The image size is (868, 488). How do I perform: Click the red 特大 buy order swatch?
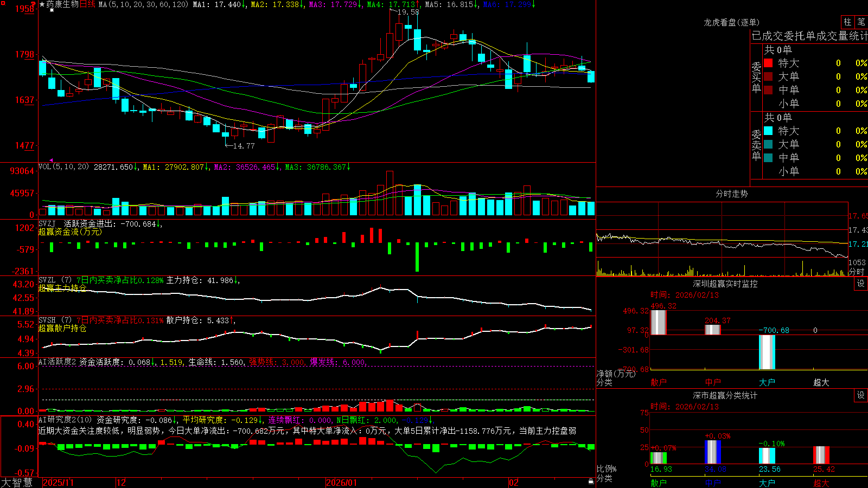(768, 63)
